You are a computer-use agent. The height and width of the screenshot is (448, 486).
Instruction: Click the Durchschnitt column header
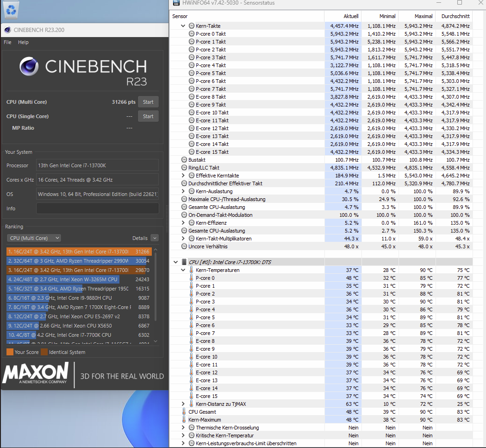[454, 16]
